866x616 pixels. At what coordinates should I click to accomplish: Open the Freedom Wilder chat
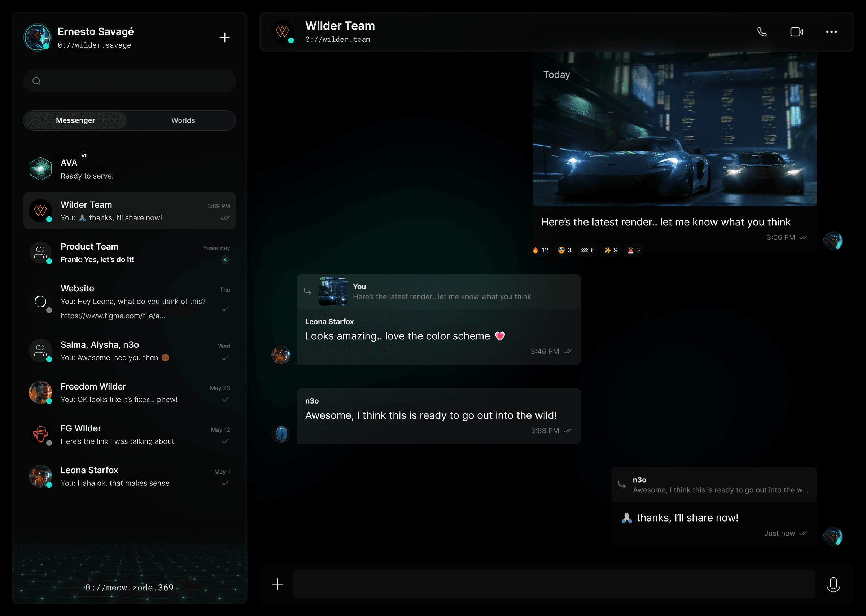pos(129,393)
